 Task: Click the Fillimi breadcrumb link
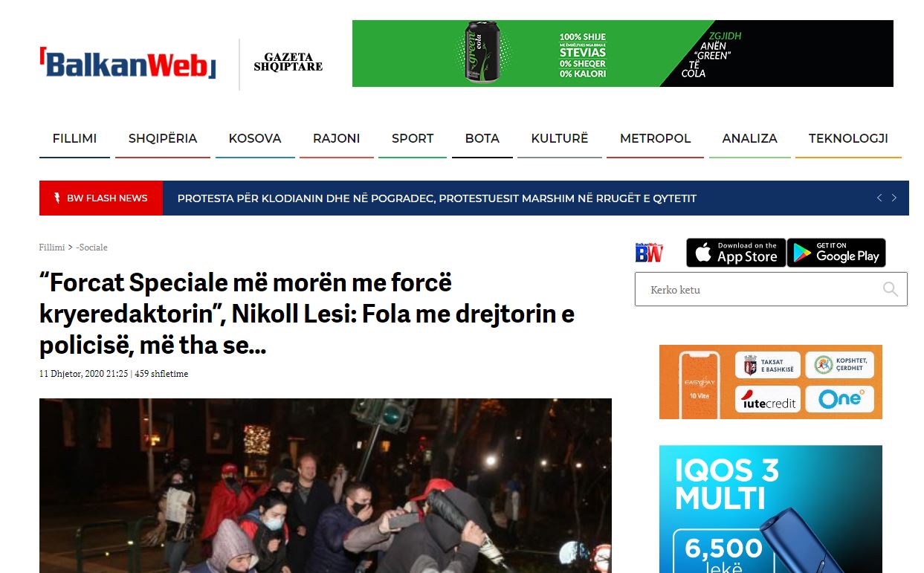(52, 247)
